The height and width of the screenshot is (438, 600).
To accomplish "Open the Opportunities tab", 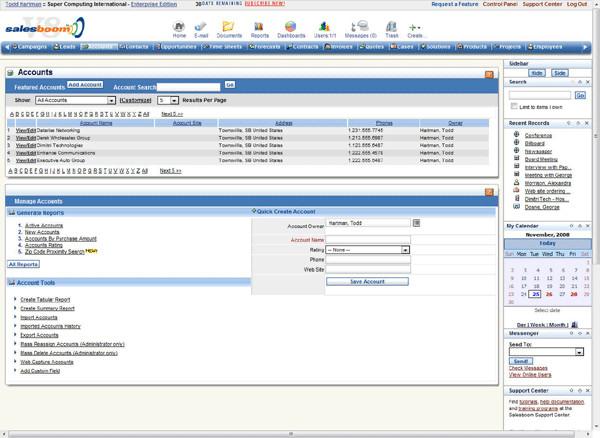I will (x=176, y=47).
